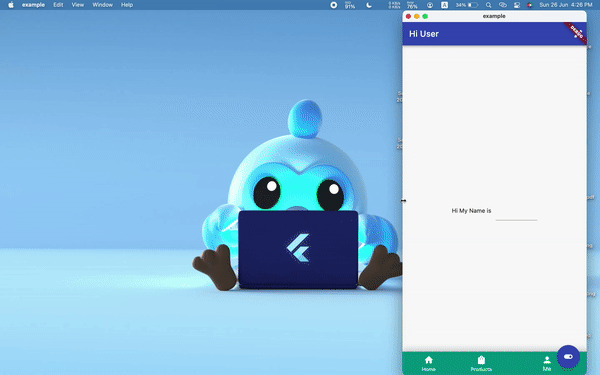Click the 34% battery status icon
This screenshot has width=600, height=375.
467,5
